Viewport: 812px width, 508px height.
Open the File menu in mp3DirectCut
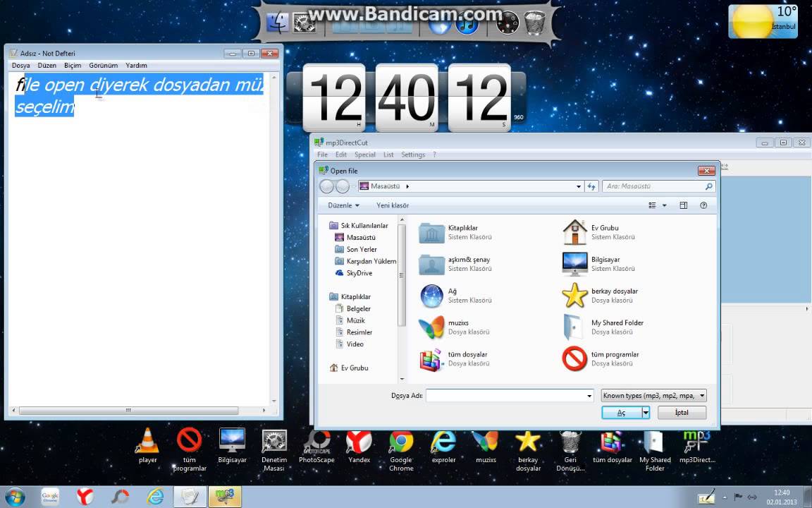click(x=322, y=155)
